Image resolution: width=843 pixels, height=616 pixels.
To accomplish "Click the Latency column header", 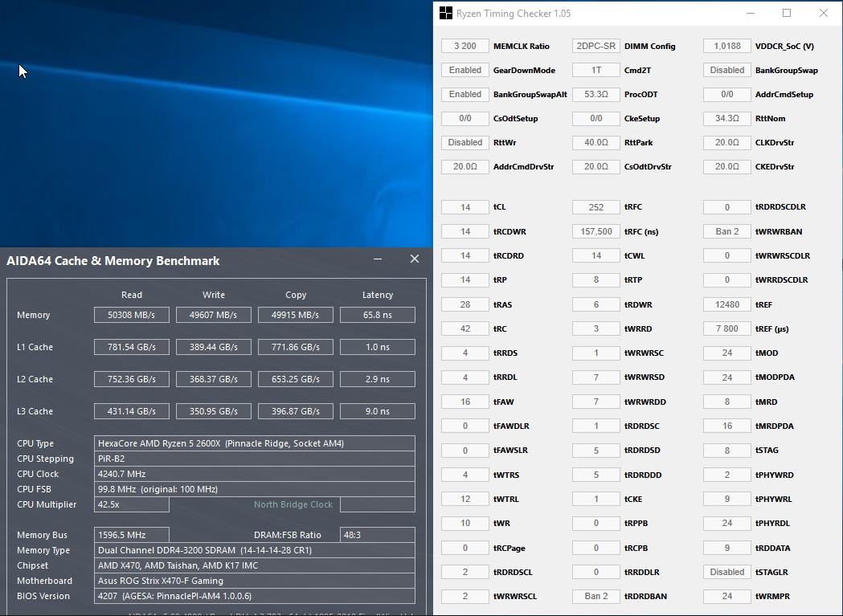I will 378,295.
